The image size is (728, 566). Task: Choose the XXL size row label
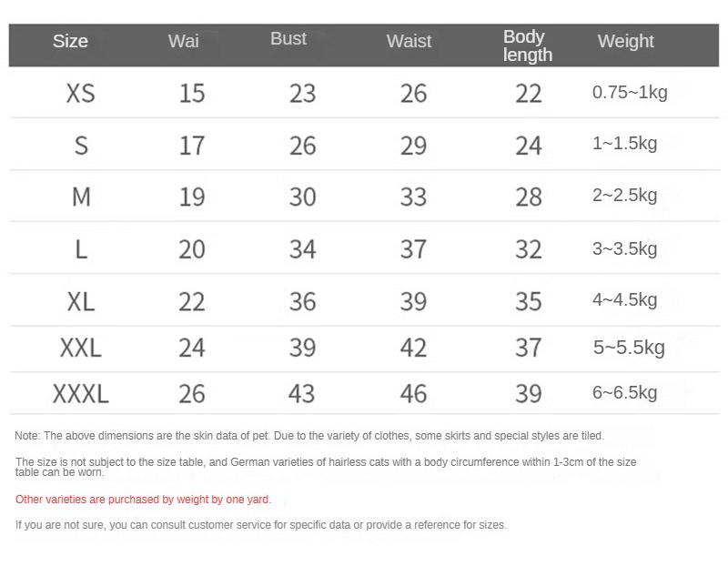[80, 348]
